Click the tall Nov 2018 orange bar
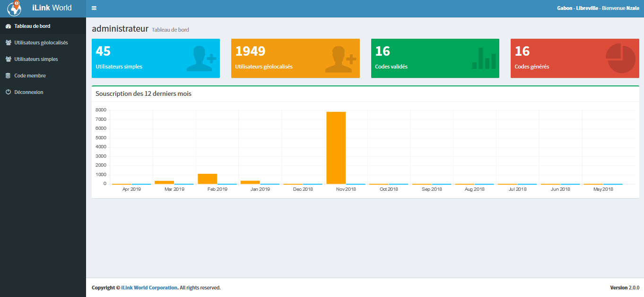This screenshot has width=644, height=297. 336,148
